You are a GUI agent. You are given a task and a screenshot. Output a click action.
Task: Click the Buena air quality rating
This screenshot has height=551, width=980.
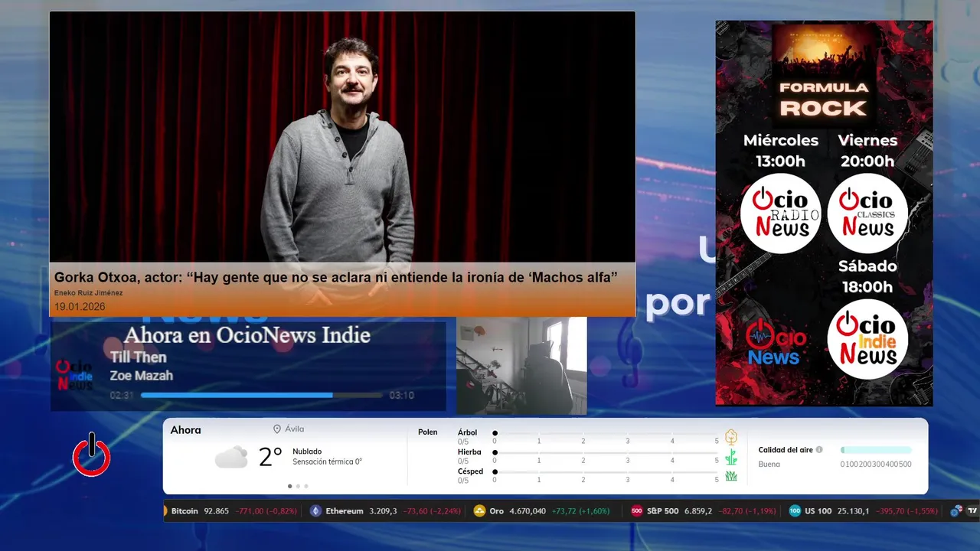click(769, 464)
